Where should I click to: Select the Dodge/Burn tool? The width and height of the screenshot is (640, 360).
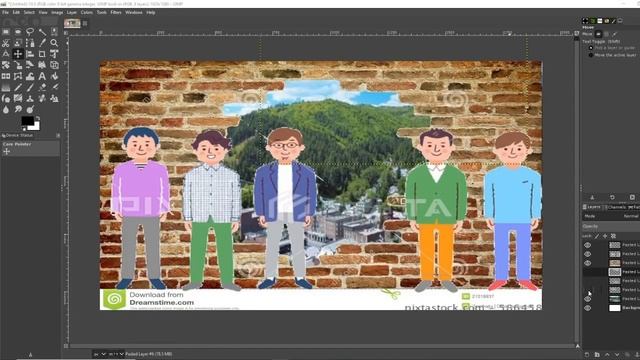tap(30, 109)
